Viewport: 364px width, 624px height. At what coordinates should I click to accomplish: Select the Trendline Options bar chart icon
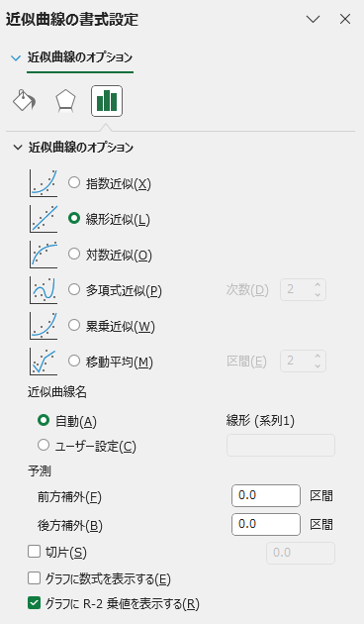coord(107,101)
